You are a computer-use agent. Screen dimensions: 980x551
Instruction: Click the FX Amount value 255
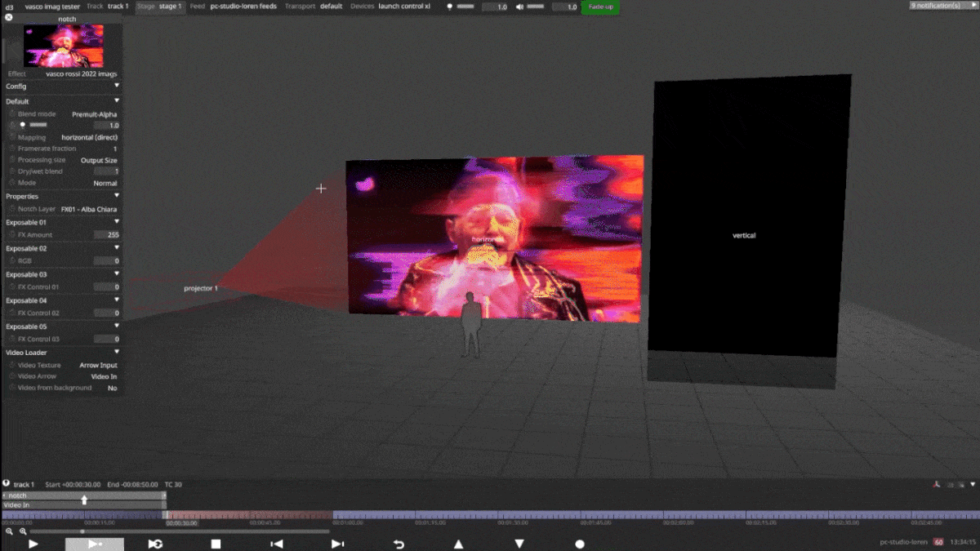tap(106, 234)
